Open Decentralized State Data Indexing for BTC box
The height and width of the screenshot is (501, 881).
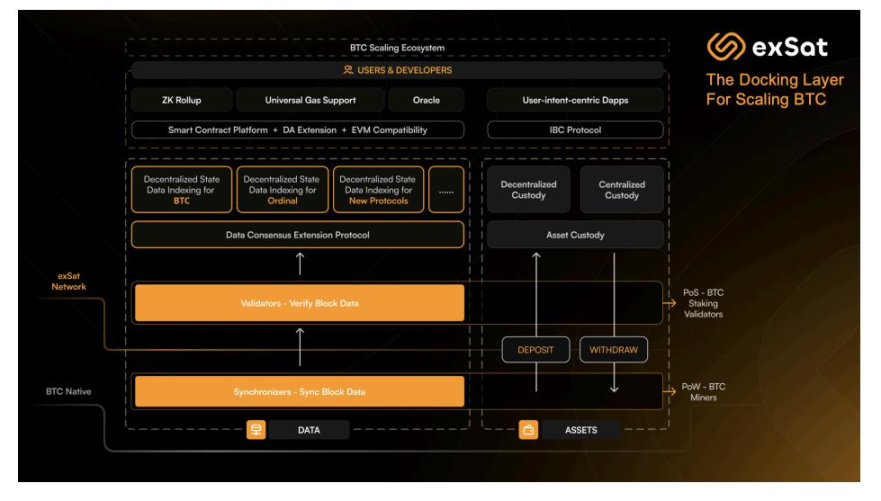[181, 190]
